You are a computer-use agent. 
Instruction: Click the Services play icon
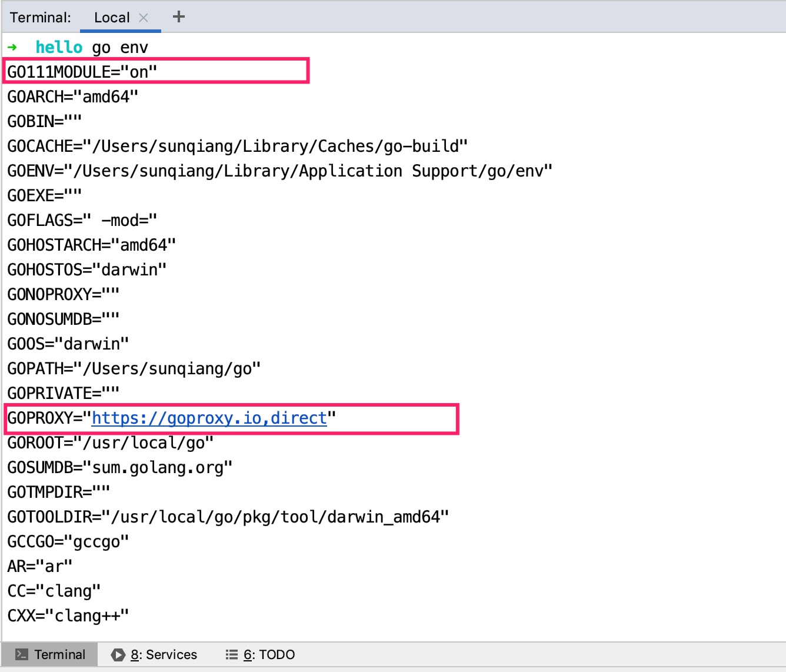[118, 654]
